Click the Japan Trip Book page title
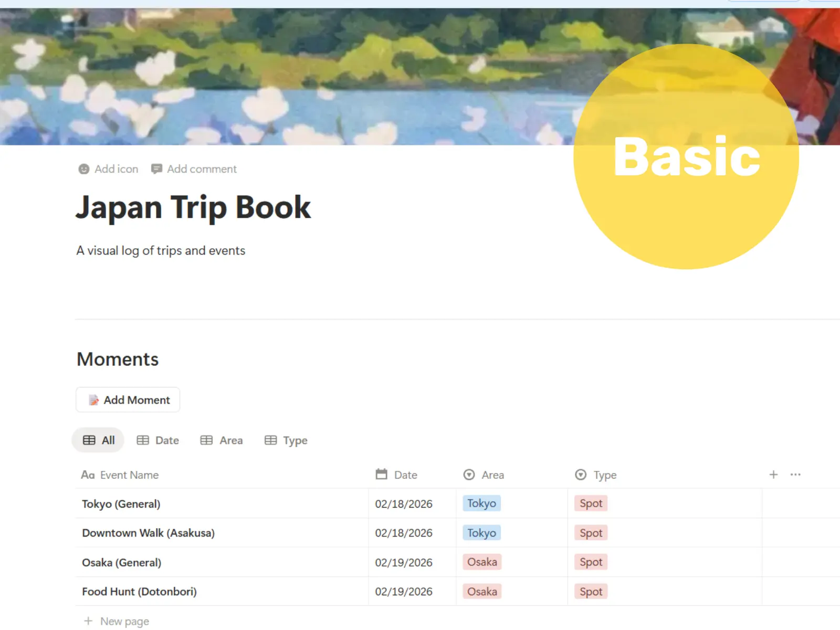This screenshot has width=840, height=630. pos(193,207)
